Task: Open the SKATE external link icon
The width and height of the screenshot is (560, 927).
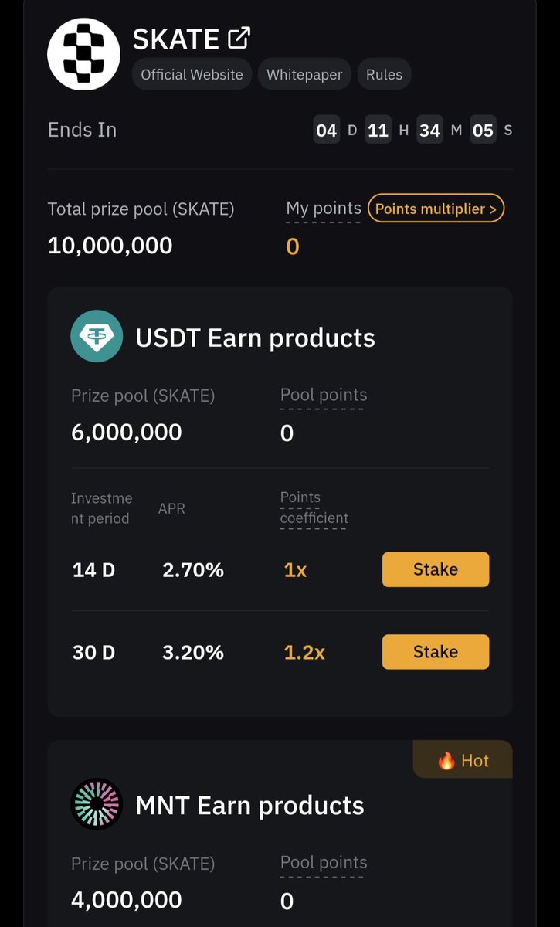Action: (x=239, y=38)
